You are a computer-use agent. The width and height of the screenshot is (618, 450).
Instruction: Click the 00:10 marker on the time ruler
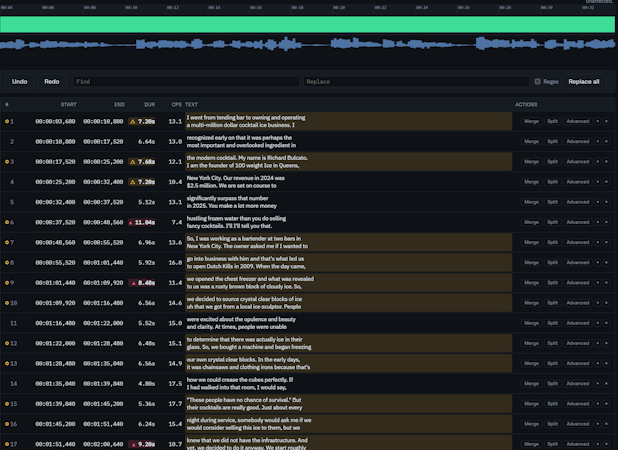coord(131,7)
